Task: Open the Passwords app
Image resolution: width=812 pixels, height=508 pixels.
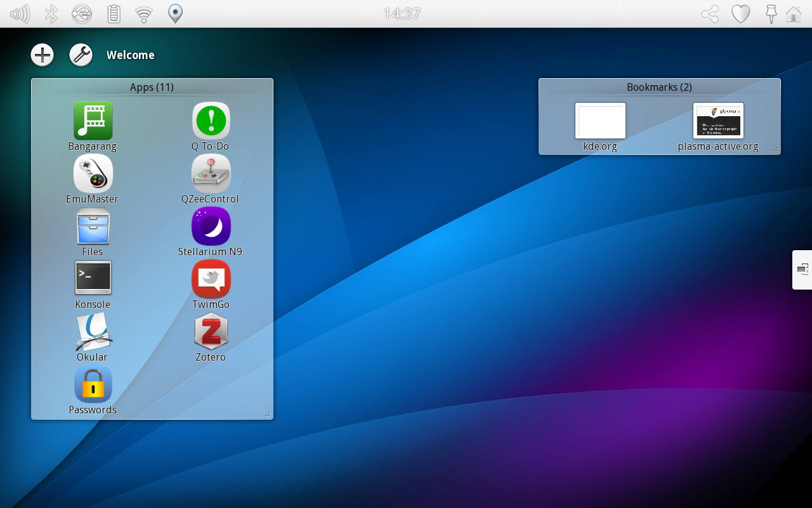Action: [x=93, y=384]
